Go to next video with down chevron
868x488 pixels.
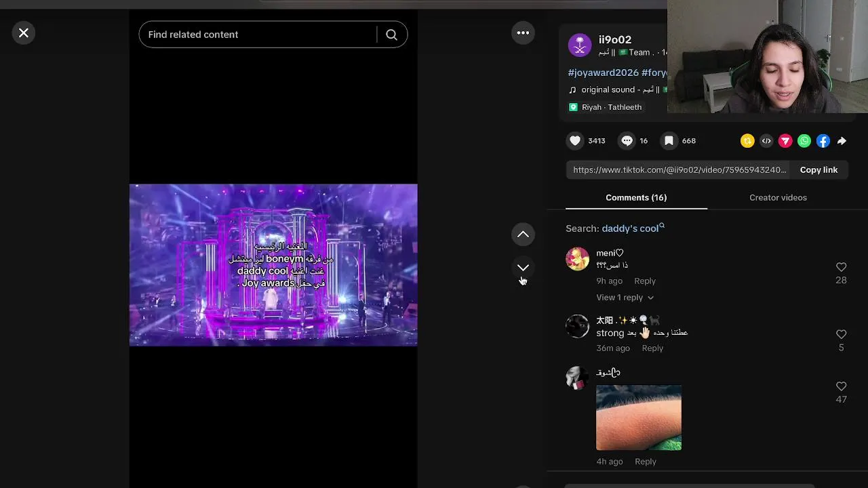tap(523, 268)
